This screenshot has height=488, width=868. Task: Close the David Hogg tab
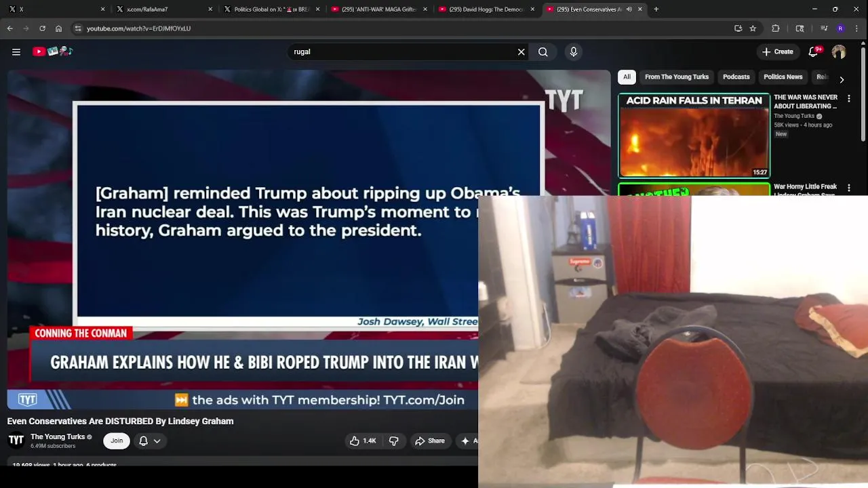(532, 9)
